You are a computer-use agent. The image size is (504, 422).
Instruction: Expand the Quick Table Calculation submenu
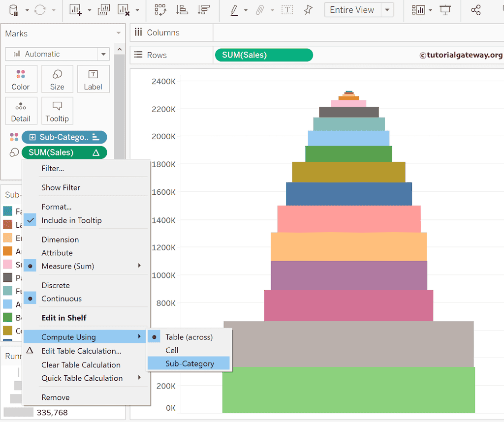pos(82,378)
